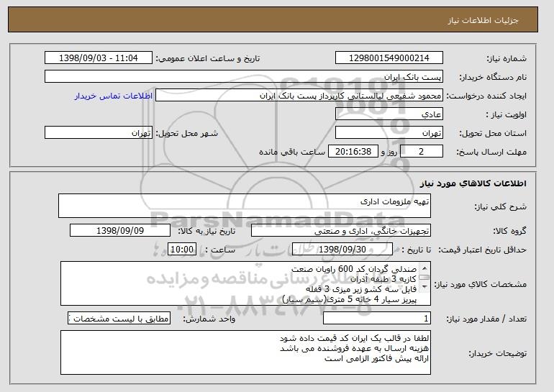Click the label شماره نیاز
This screenshot has width=554, height=392.
(x=507, y=58)
